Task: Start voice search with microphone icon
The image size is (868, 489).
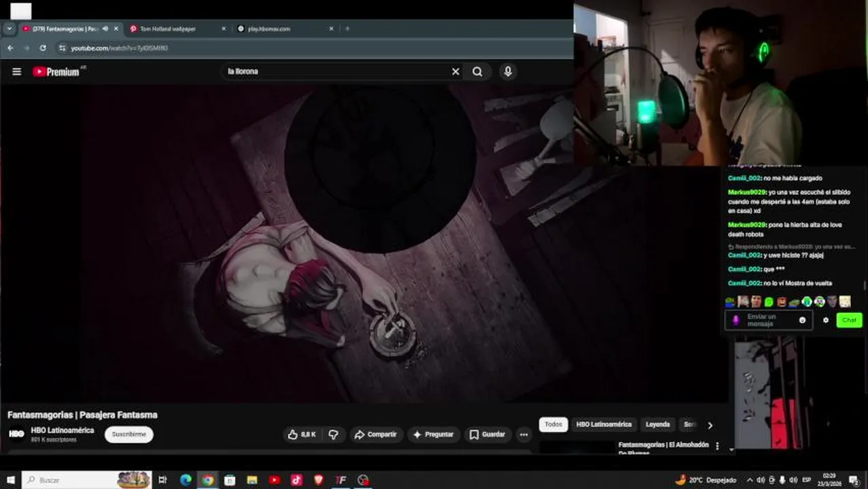Action: [x=507, y=71]
